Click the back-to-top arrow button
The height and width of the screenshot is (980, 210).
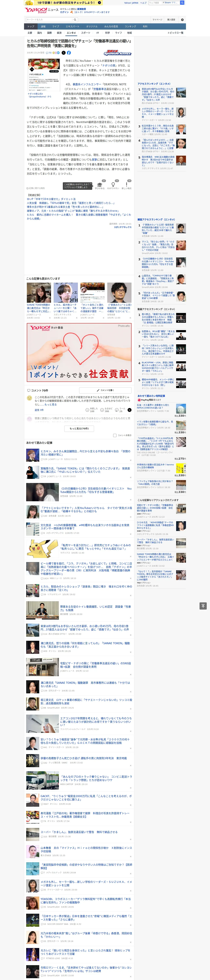coord(203,606)
